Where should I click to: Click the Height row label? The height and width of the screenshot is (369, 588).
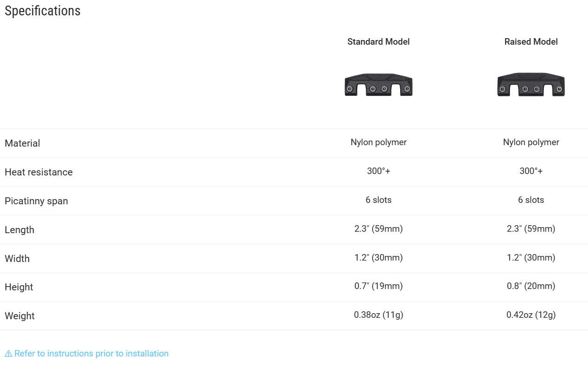19,288
